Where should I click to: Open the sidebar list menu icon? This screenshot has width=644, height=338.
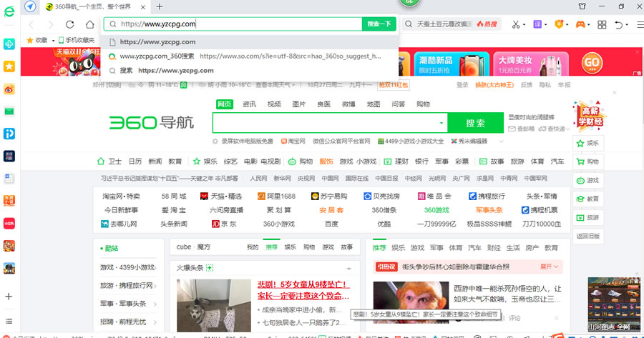click(x=9, y=321)
